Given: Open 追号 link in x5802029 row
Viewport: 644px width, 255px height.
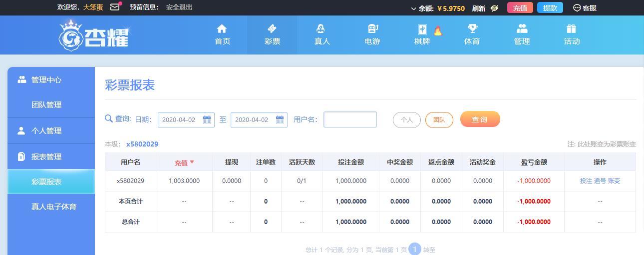Looking at the screenshot, I should (600, 181).
